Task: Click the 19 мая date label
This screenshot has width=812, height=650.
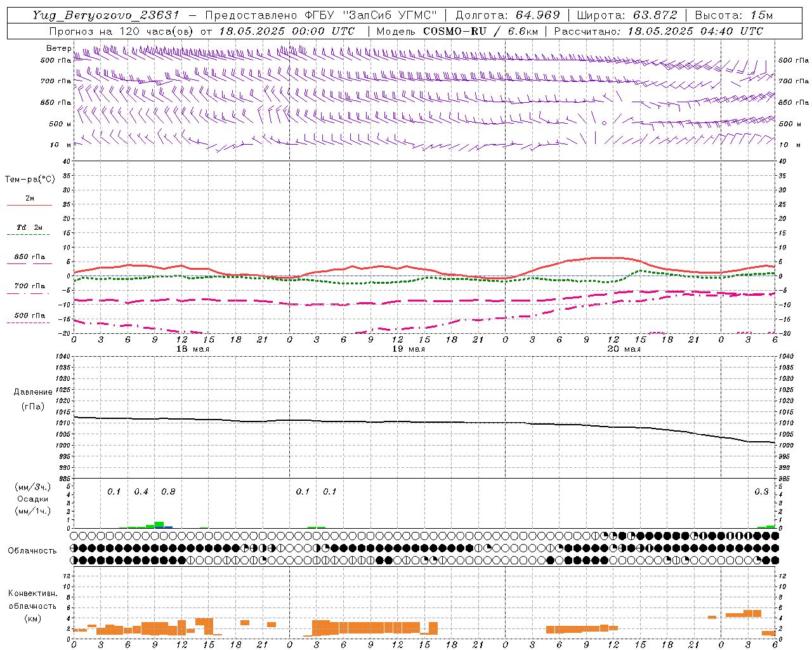Action: click(x=409, y=349)
